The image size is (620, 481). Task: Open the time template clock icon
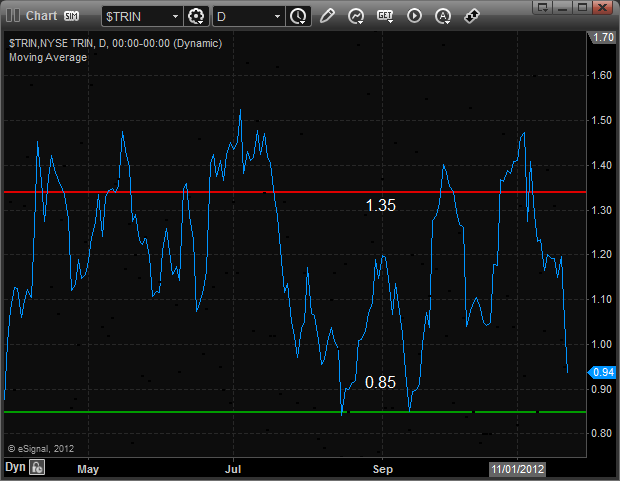pyautogui.click(x=298, y=16)
